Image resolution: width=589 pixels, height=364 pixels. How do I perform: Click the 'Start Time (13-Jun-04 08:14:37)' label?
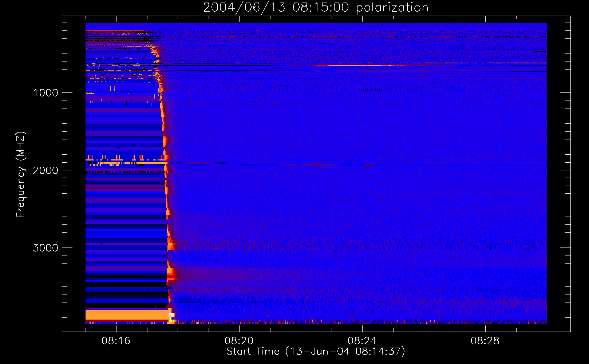[x=316, y=352]
